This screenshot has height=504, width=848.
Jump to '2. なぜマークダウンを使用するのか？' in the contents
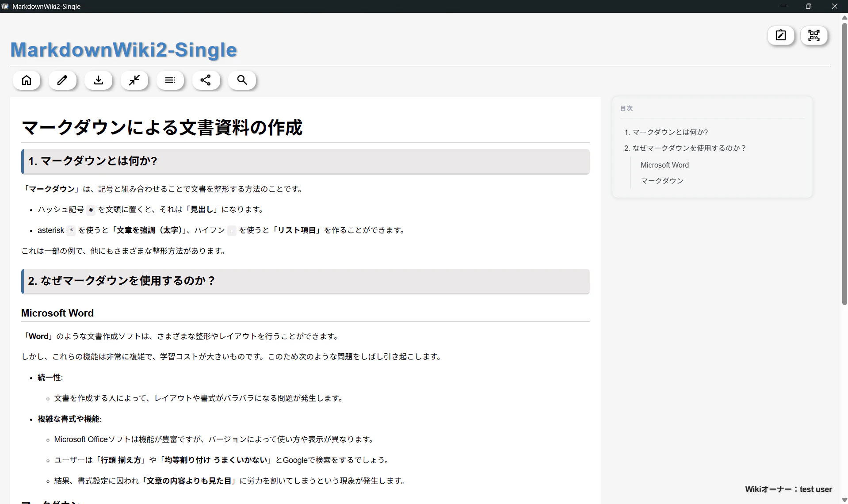tap(685, 148)
